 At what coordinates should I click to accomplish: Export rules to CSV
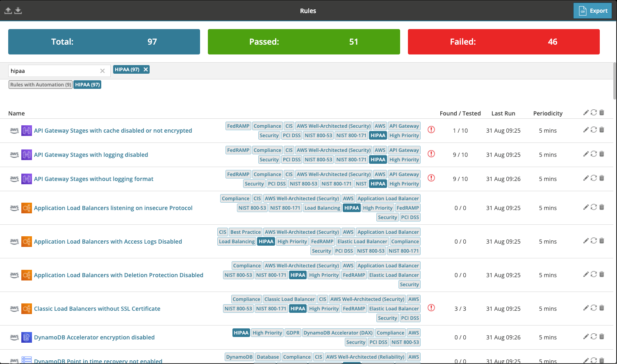coord(592,11)
